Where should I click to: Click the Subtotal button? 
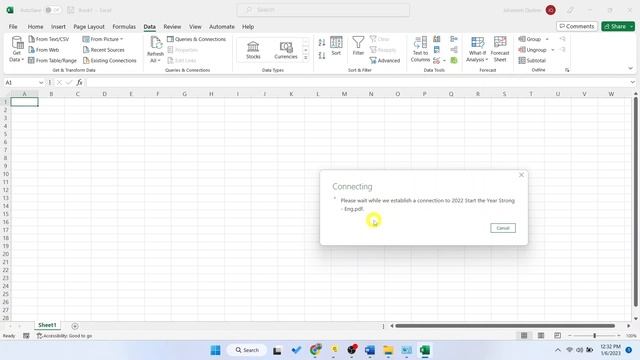click(x=532, y=60)
